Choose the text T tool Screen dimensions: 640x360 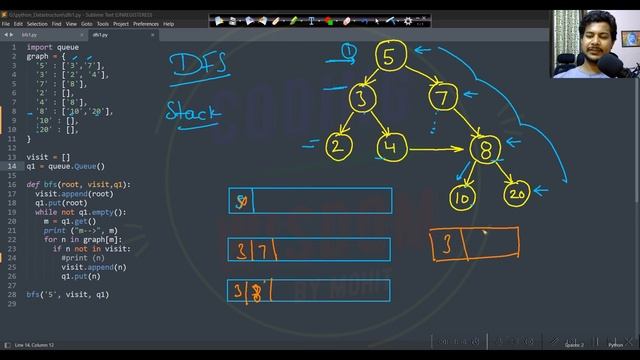pos(311,21)
